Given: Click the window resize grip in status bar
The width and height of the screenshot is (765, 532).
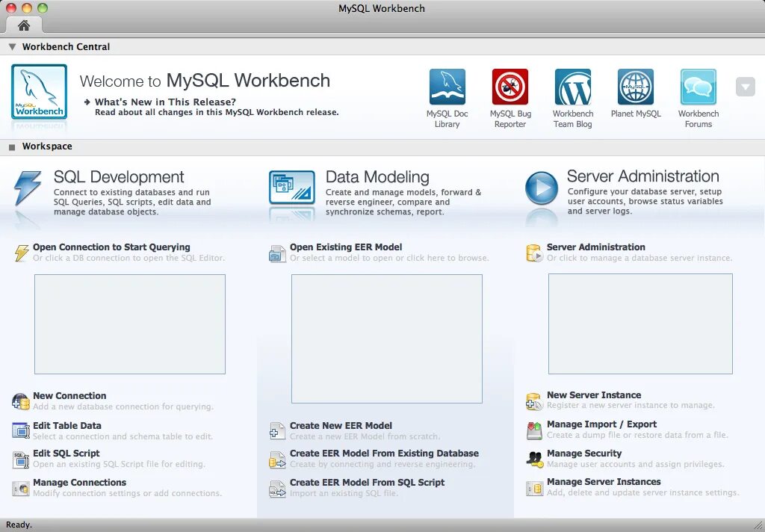Looking at the screenshot, I should (x=758, y=526).
